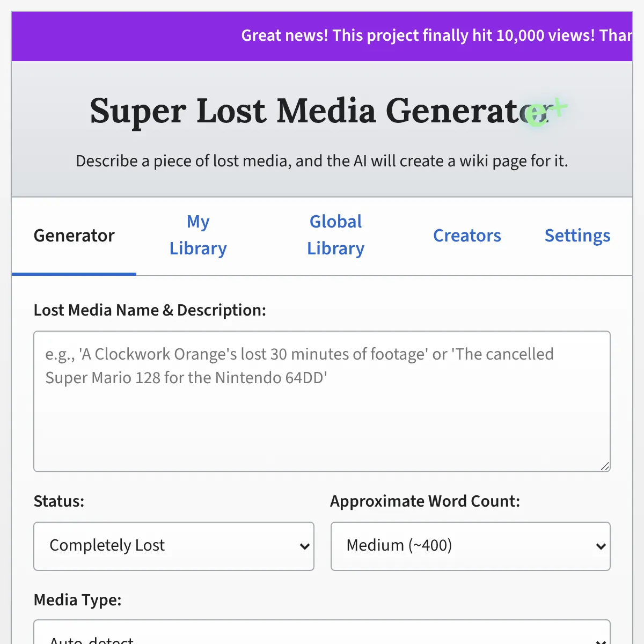Click the chevron arrow in the Word Count select

pyautogui.click(x=601, y=546)
